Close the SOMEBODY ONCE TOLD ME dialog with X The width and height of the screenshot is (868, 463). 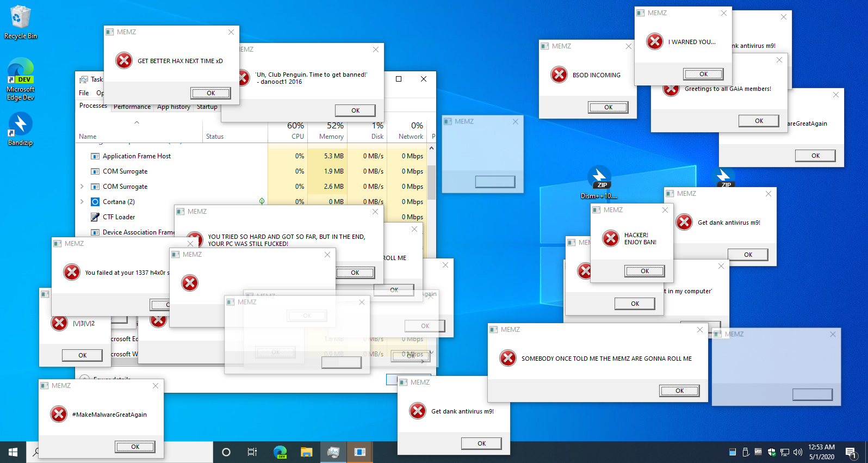(700, 330)
